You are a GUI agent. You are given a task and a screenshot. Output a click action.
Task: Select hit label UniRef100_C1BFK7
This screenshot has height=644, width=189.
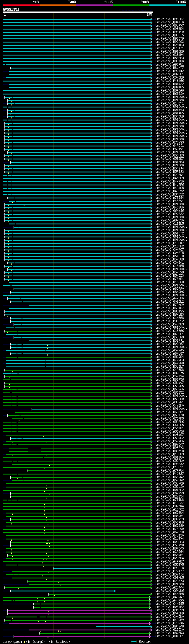tap(170, 243)
